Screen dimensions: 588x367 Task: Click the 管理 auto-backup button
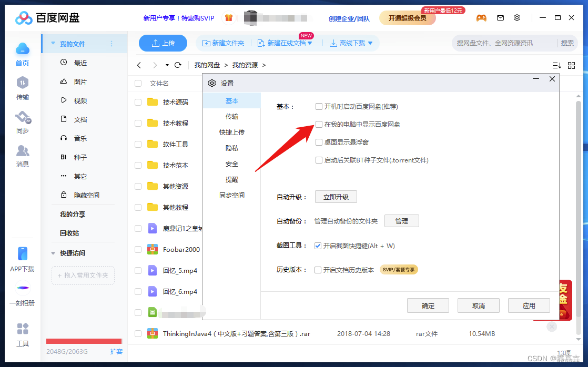point(402,221)
